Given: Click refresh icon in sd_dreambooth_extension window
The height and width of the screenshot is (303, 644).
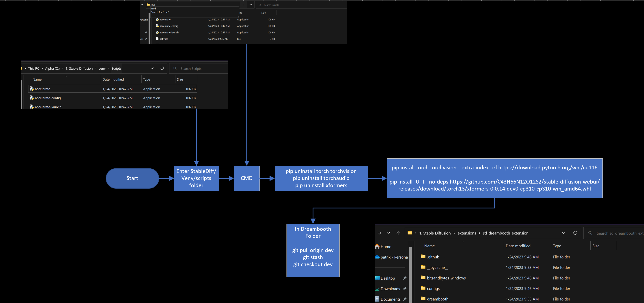Looking at the screenshot, I should pyautogui.click(x=575, y=233).
